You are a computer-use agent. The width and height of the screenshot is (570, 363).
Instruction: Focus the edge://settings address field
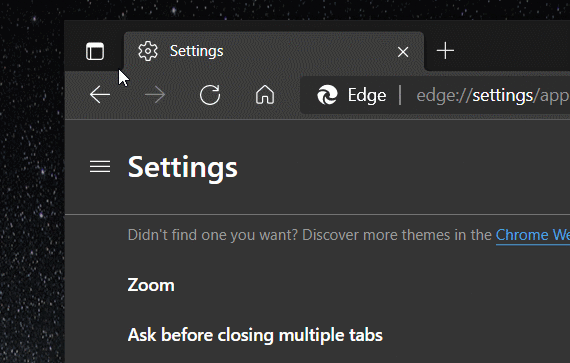(x=493, y=95)
